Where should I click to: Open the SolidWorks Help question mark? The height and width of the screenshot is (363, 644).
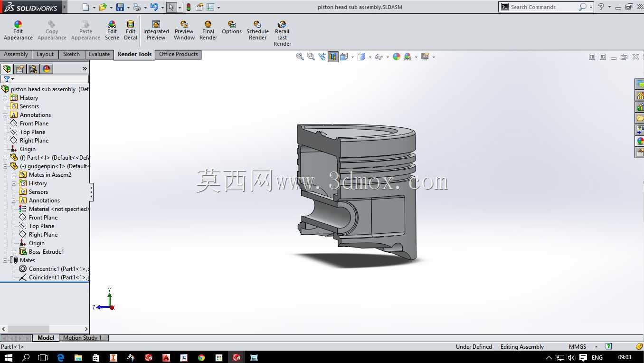(x=601, y=7)
